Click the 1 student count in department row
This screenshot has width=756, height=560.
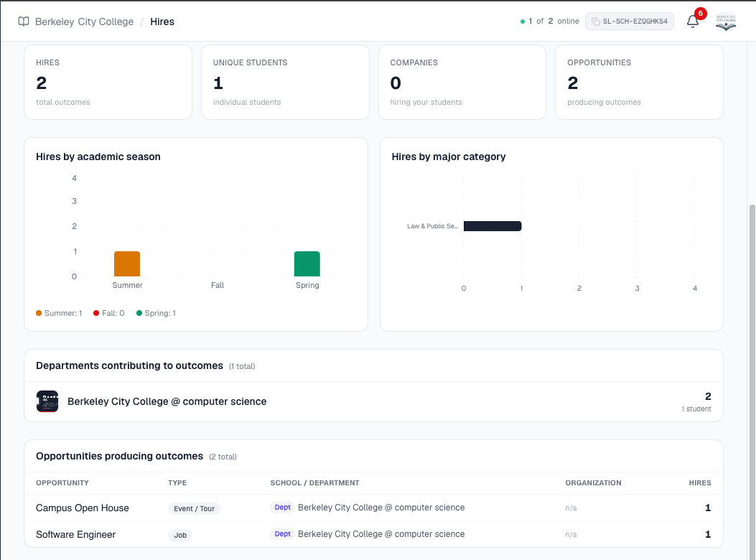696,409
